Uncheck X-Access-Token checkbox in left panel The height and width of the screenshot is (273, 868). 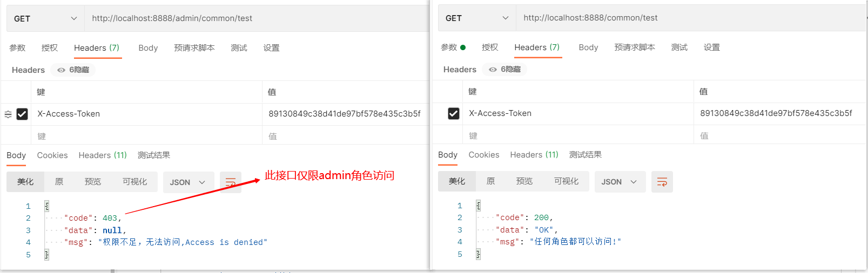coord(22,114)
